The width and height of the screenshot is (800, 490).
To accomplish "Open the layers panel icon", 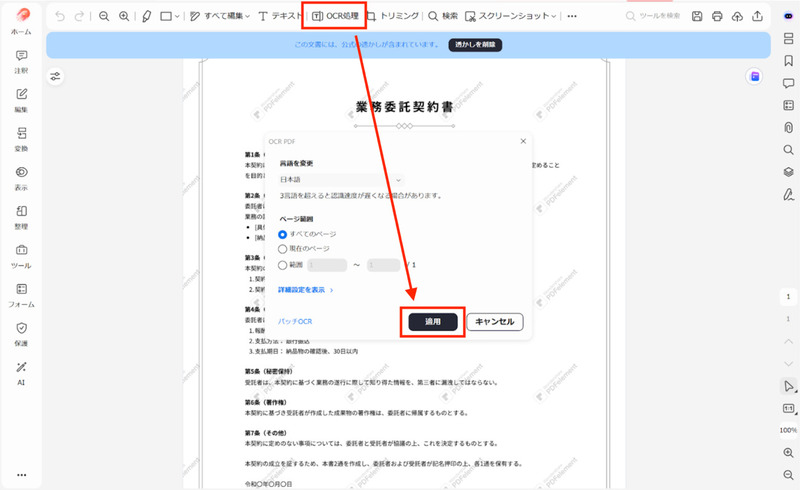I will (788, 172).
